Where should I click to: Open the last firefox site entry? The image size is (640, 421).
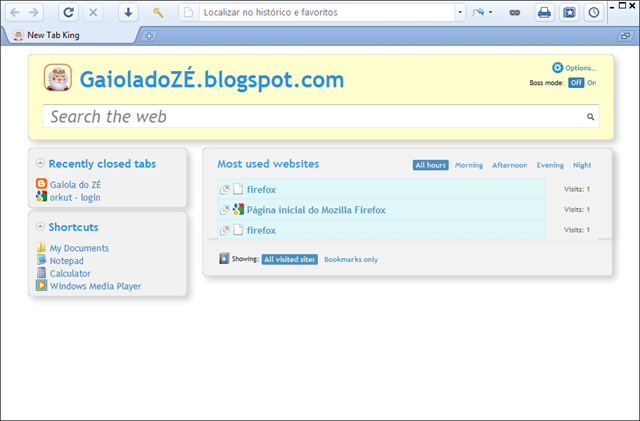pyautogui.click(x=261, y=230)
